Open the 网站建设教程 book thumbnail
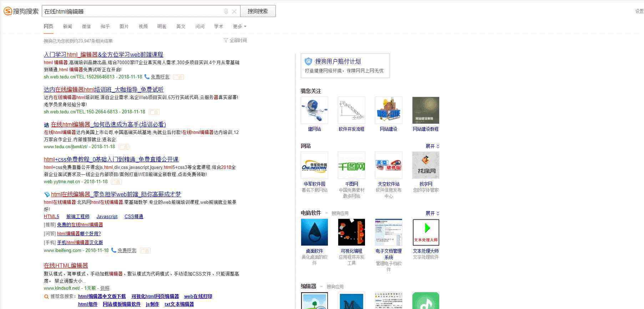The image size is (644, 309). [x=426, y=110]
